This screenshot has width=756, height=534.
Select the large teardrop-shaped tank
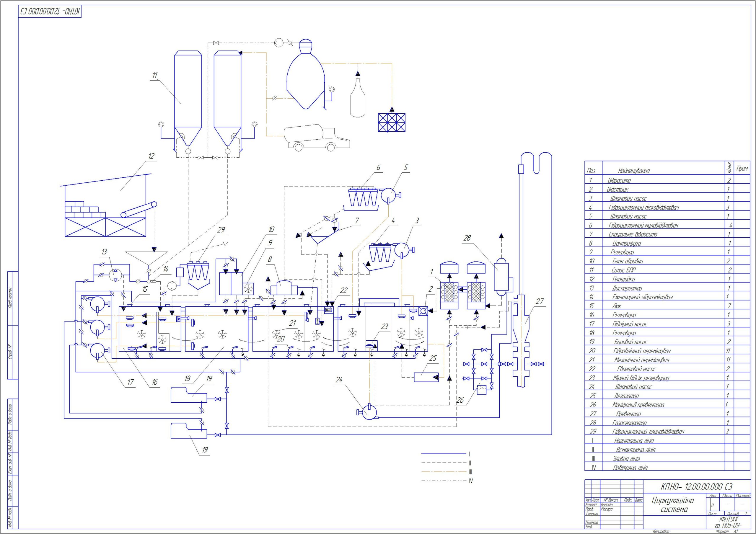(306, 75)
